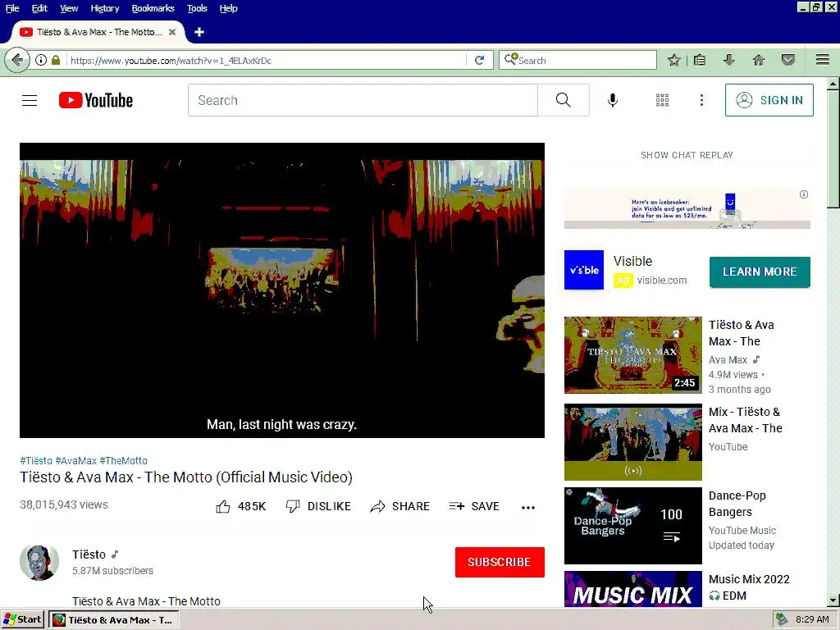
Task: Click the Visible ad banner image
Action: coord(687,208)
